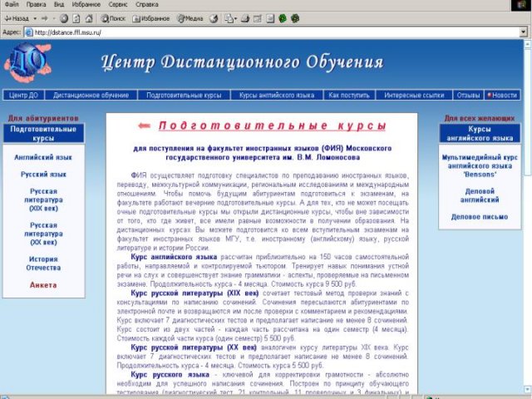Open the Отзывы navigation tab
The width and height of the screenshot is (532, 399).
pos(468,95)
